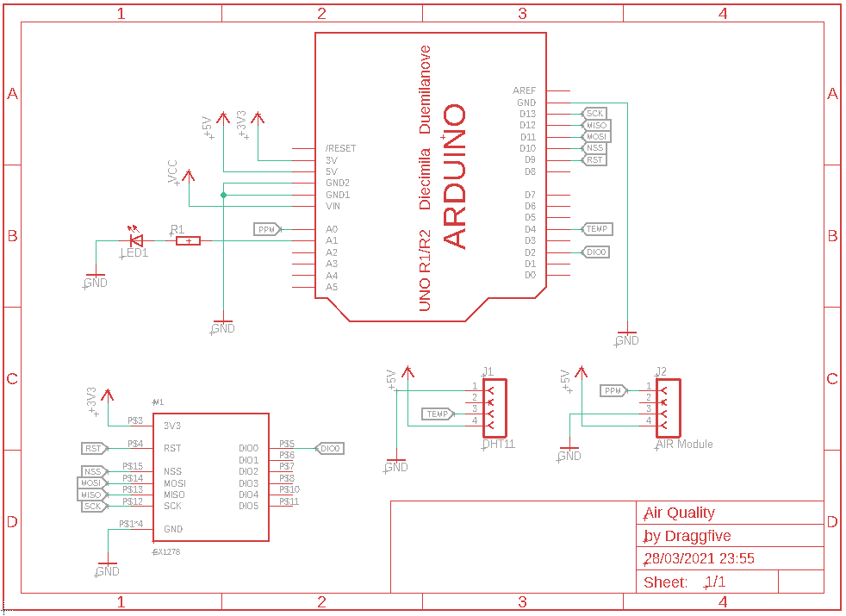Select the NSS net label on pin D10
Viewport: 846px width, 616px height.
point(594,148)
